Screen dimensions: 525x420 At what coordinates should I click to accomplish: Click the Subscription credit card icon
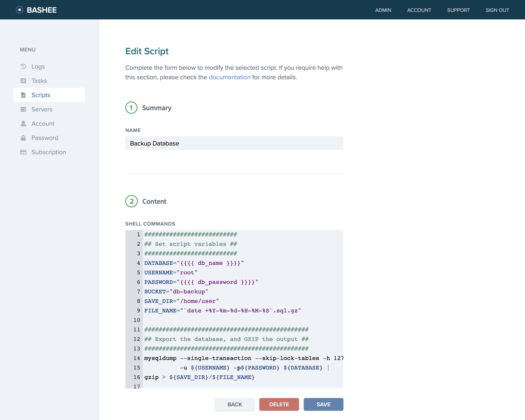pyautogui.click(x=23, y=152)
